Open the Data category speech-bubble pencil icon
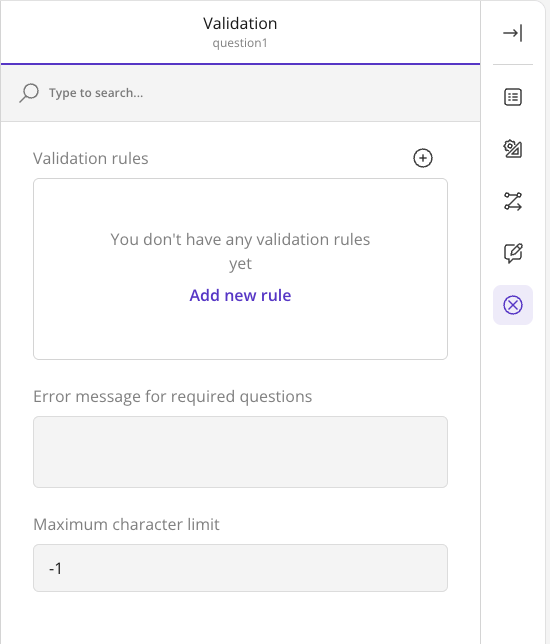 513,253
